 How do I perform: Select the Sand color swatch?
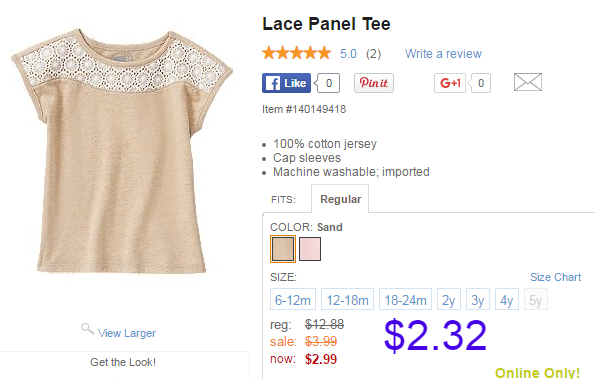[283, 249]
